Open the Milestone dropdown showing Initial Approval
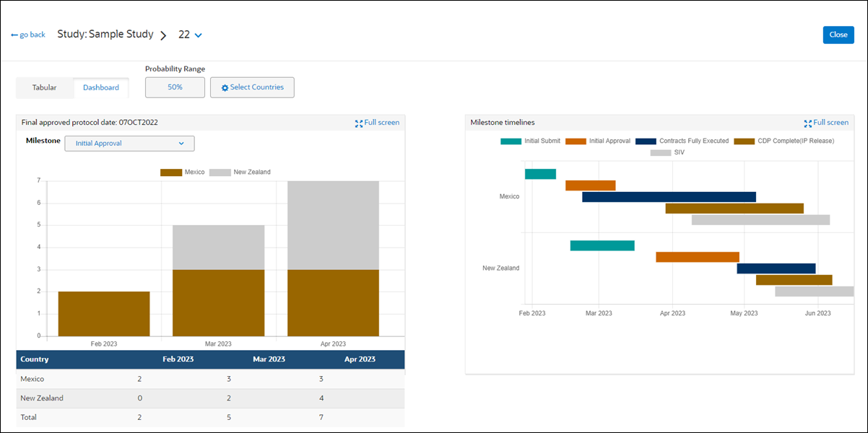 (x=129, y=143)
